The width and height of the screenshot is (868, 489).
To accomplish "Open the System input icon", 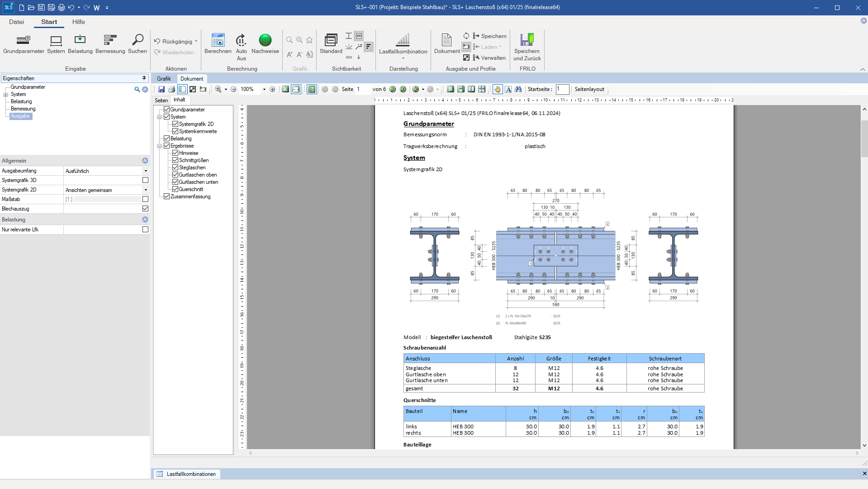I will pyautogui.click(x=56, y=44).
